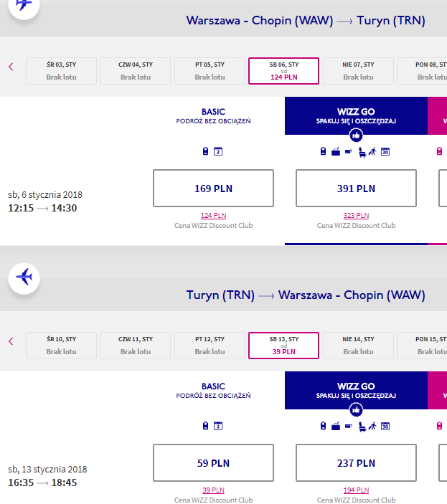Open 194 PLN WIZZ Discount Club price

click(356, 490)
